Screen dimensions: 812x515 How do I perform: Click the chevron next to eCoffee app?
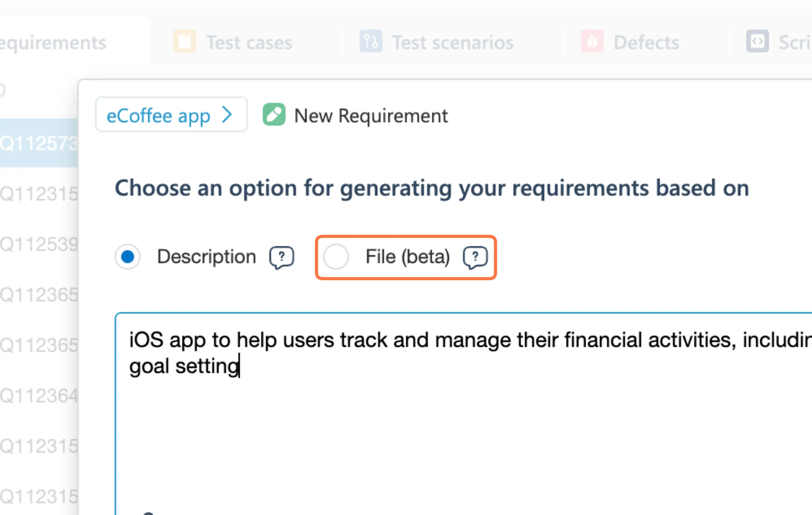click(x=227, y=115)
